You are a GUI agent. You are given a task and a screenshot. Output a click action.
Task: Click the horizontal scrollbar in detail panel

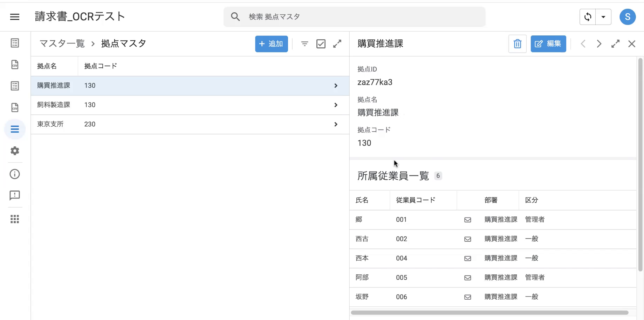489,313
